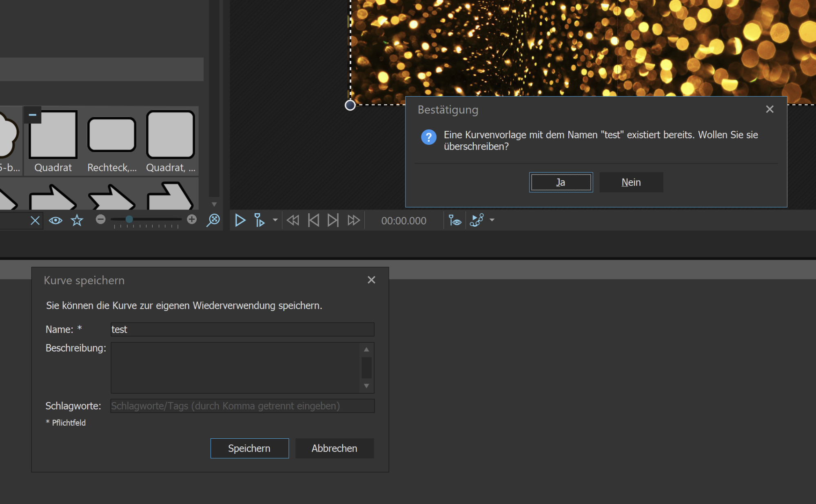Toggle the favorites star icon
This screenshot has height=504, width=816.
[x=77, y=221]
